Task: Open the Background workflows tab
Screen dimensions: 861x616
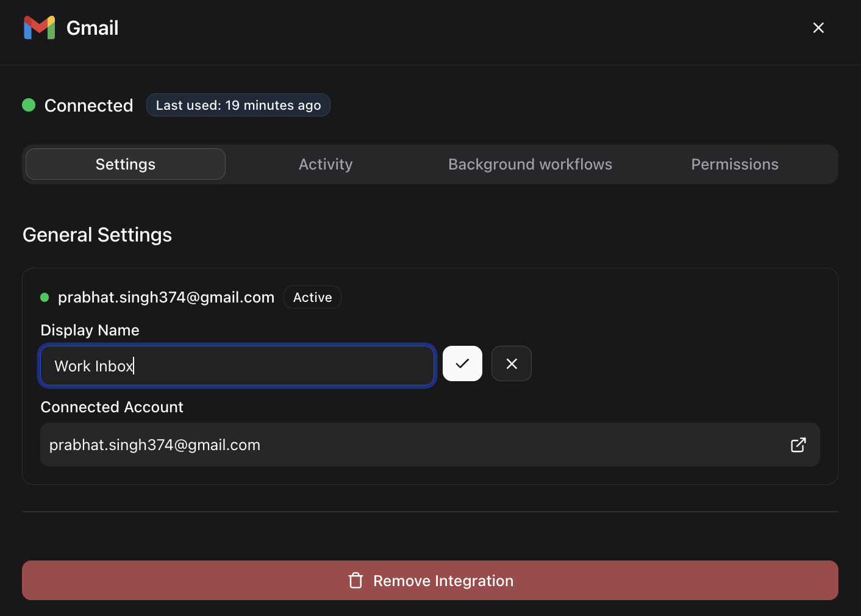Action: point(530,164)
